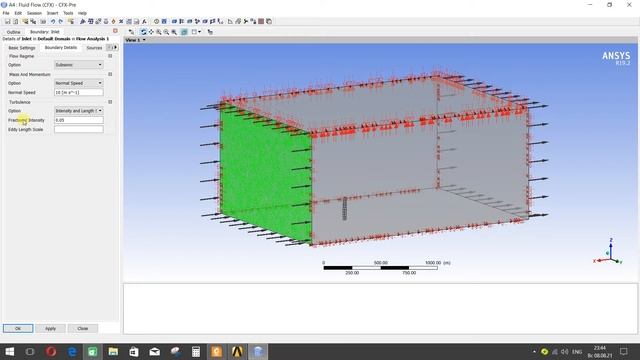
Task: Open Microsoft Edge from the taskbar
Action: (x=72, y=351)
